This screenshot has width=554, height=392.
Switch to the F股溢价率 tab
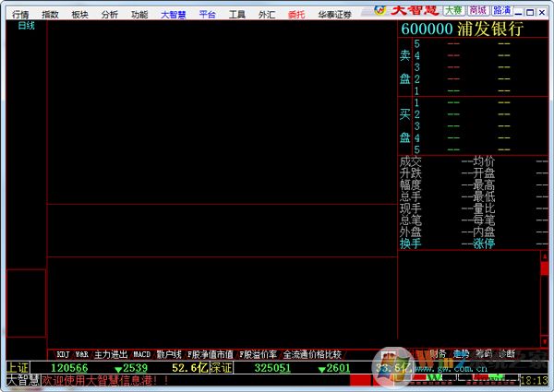[258, 354]
